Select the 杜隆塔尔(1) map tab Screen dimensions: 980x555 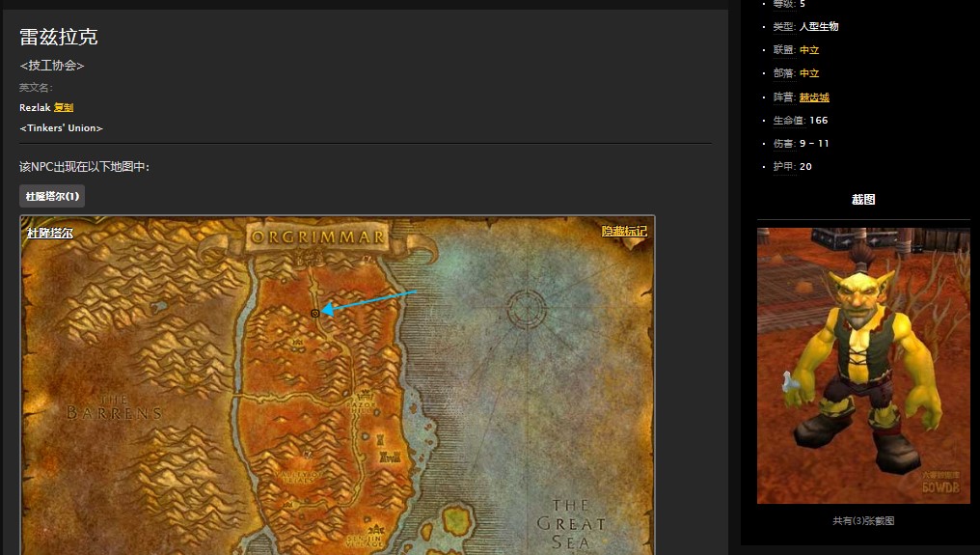[52, 196]
